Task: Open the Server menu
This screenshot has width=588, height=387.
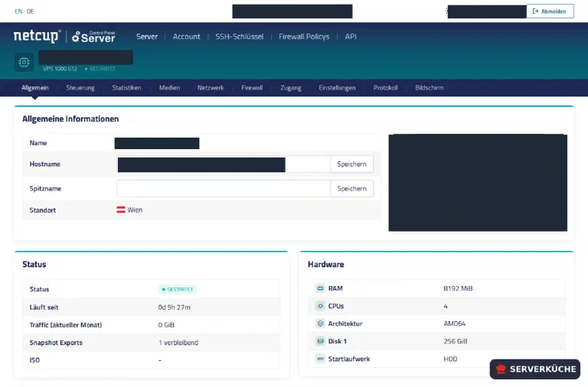Action: [147, 37]
